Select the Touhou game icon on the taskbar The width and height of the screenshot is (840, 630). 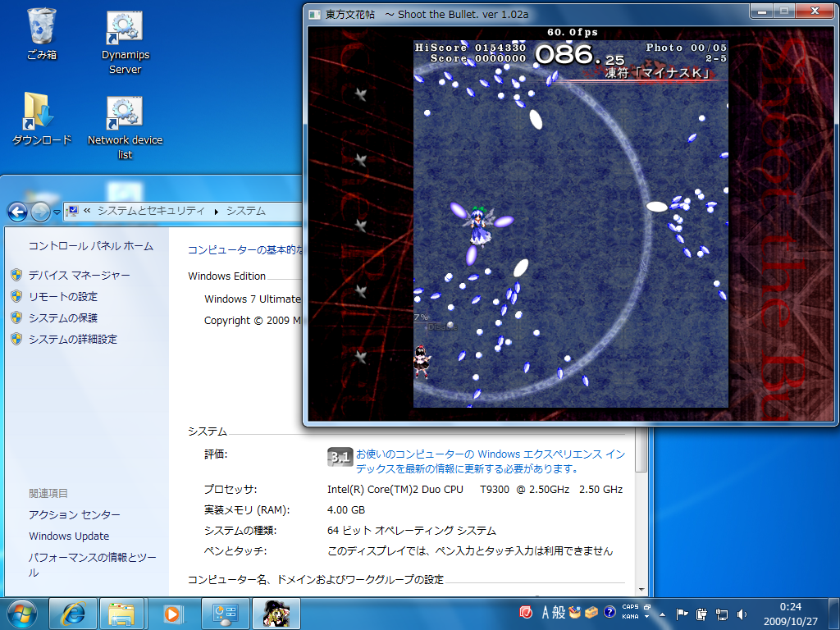276,613
